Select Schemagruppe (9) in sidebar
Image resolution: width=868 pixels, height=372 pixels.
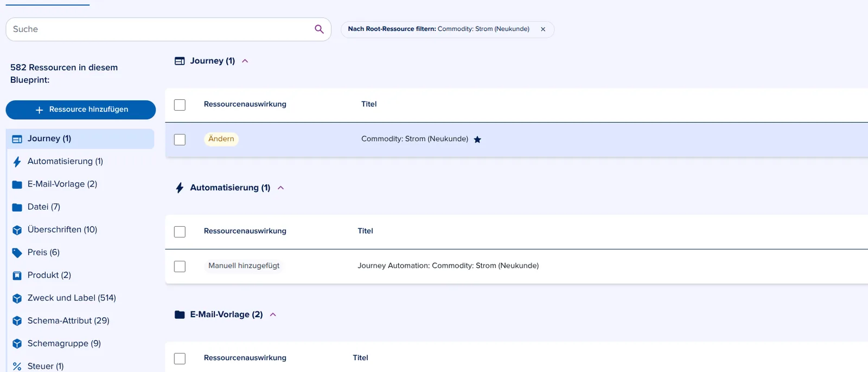coord(80,344)
